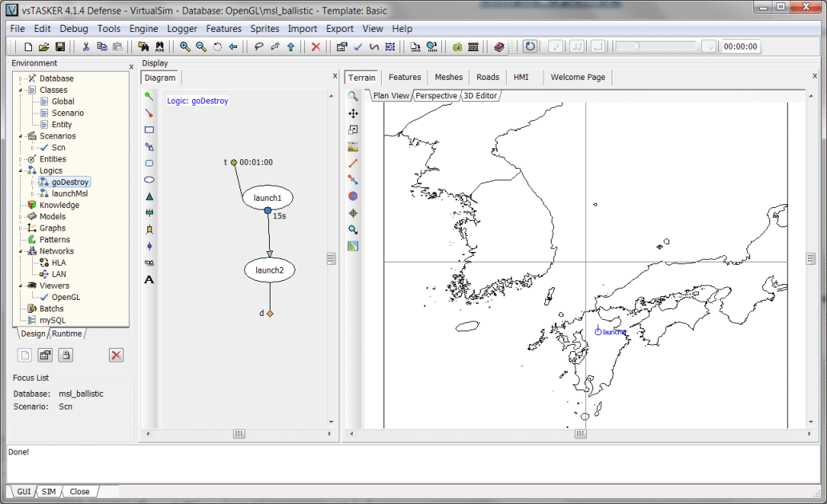The width and height of the screenshot is (827, 504).
Task: Collapse the Classes tree node
Action: tap(22, 90)
